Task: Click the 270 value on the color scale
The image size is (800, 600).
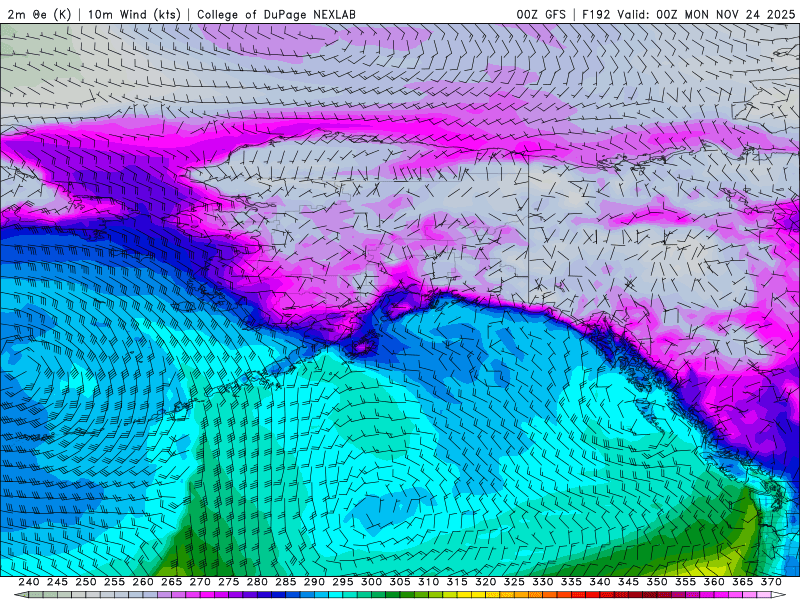Action: (200, 582)
